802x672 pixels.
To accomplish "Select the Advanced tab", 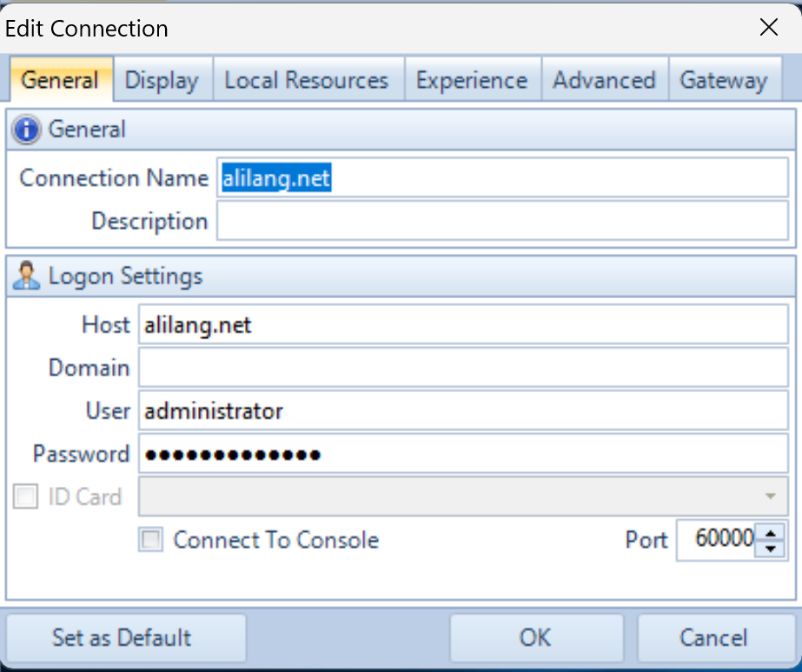I will [604, 81].
